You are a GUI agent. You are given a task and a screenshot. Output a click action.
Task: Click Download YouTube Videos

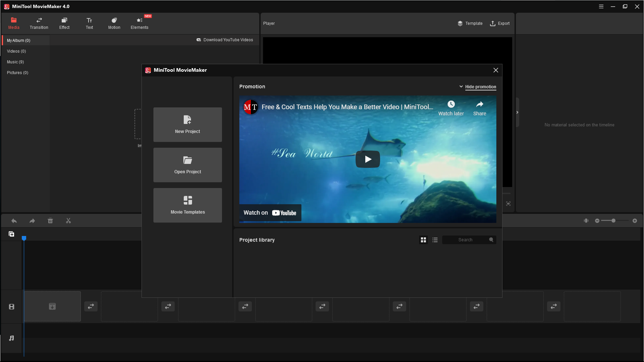pyautogui.click(x=225, y=40)
